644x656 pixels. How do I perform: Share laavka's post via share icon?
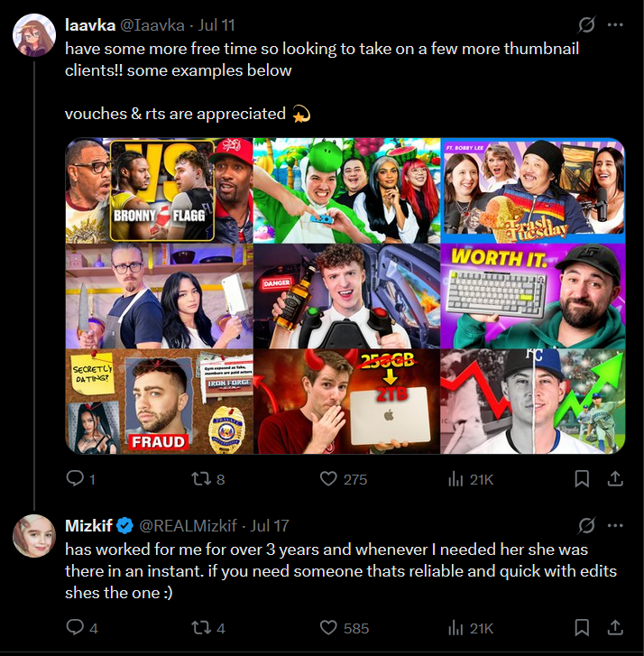[x=615, y=478]
